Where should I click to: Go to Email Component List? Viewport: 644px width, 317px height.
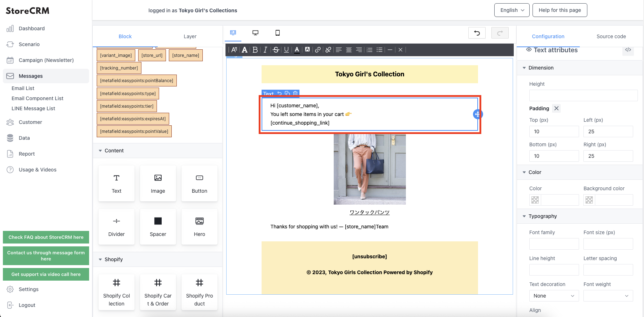[x=38, y=98]
